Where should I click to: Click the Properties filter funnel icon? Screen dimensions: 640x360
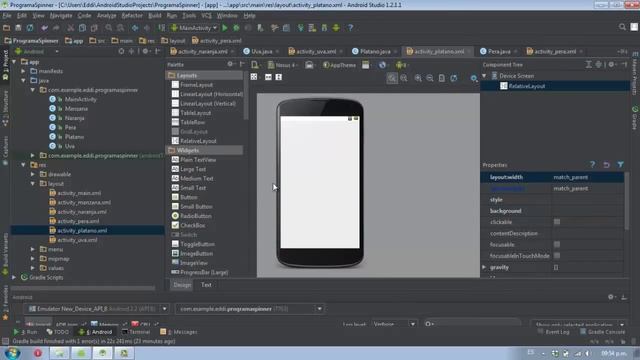620,164
